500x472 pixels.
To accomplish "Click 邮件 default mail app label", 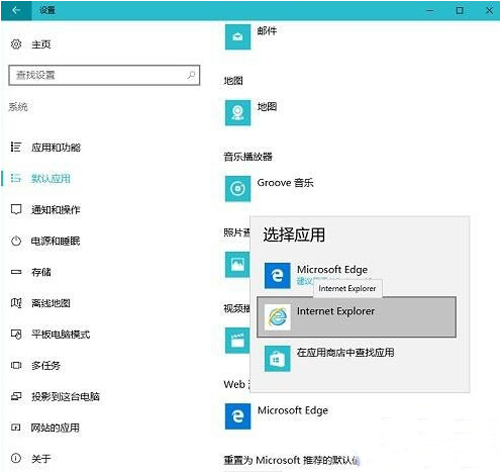I will point(267,31).
